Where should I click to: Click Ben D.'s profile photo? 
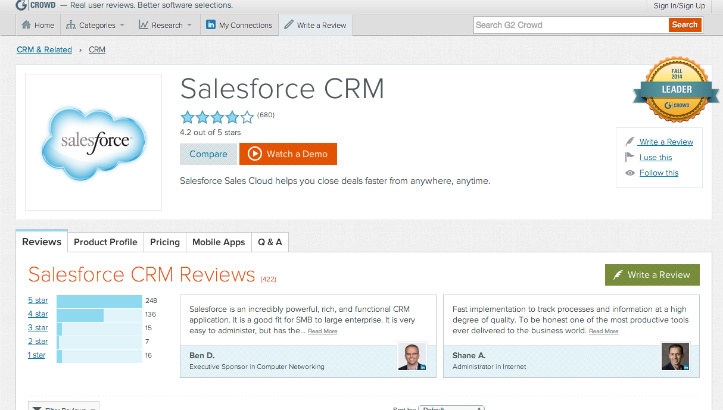coord(412,357)
